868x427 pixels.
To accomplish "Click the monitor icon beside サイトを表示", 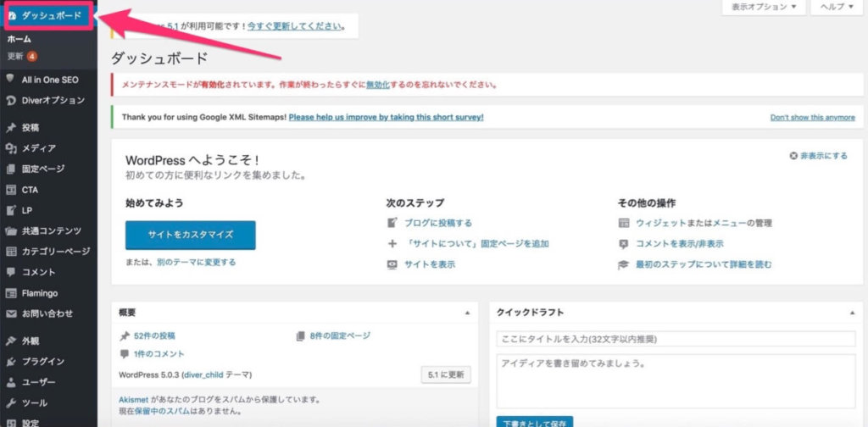I will point(392,264).
